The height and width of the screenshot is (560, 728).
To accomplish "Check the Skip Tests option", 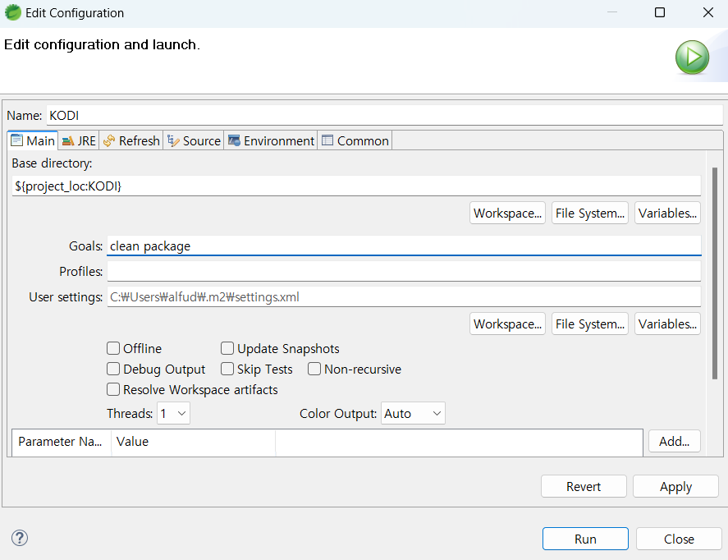I will point(227,369).
